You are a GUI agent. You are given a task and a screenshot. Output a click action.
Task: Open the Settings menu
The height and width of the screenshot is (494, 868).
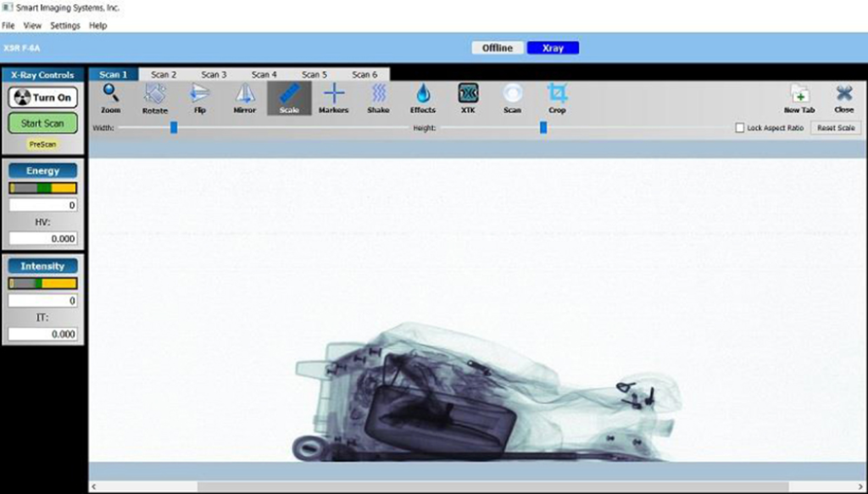pyautogui.click(x=64, y=25)
